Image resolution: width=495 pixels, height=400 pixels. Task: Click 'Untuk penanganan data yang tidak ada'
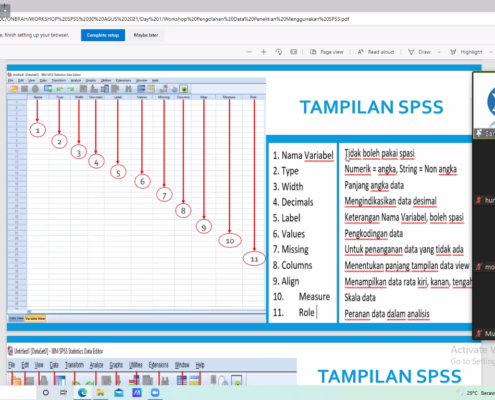[404, 249]
